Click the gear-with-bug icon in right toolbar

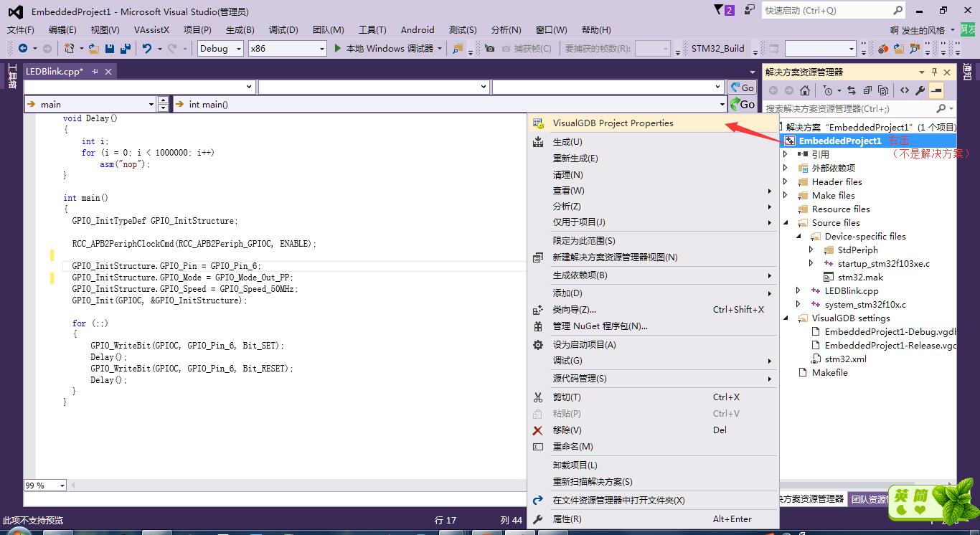coord(882,48)
